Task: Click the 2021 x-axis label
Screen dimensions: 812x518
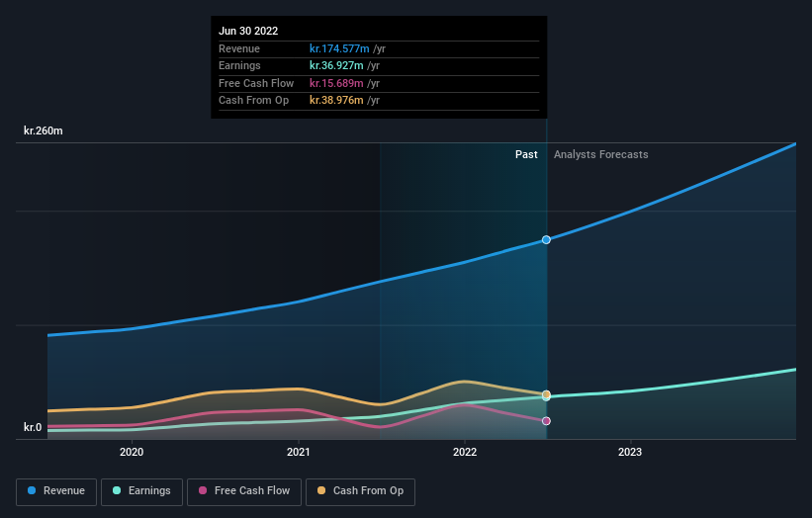Action: click(x=299, y=452)
